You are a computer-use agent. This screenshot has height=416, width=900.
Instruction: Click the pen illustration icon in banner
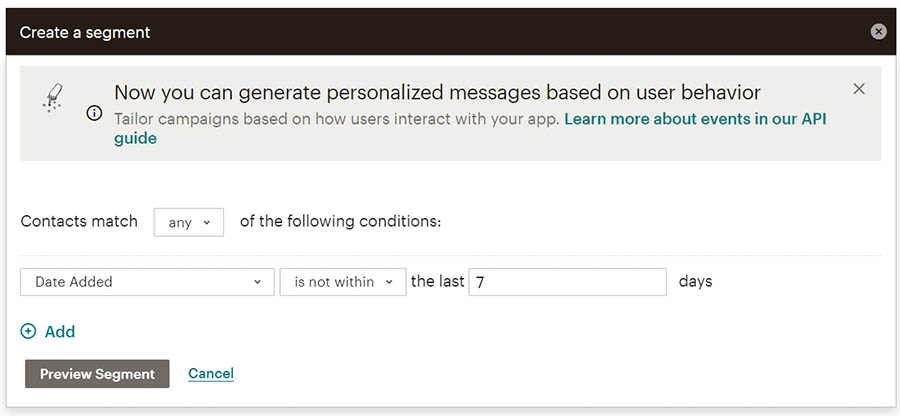click(x=53, y=96)
